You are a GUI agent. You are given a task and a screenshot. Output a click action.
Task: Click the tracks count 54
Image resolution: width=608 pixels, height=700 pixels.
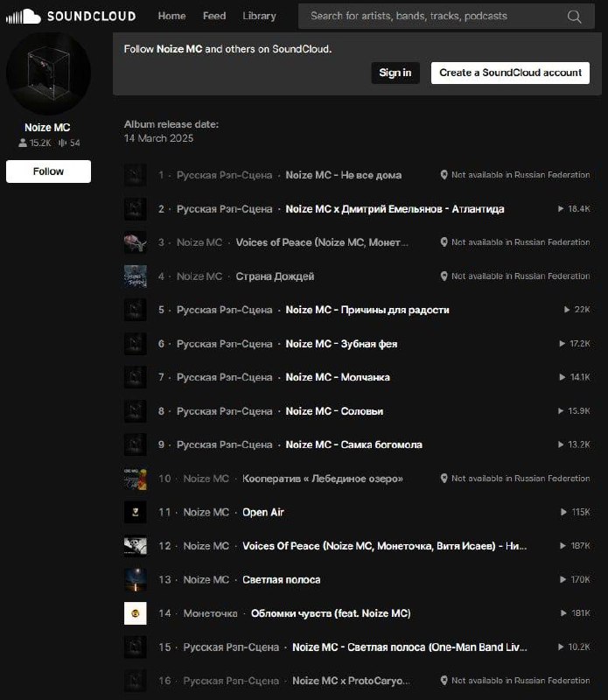coord(69,143)
